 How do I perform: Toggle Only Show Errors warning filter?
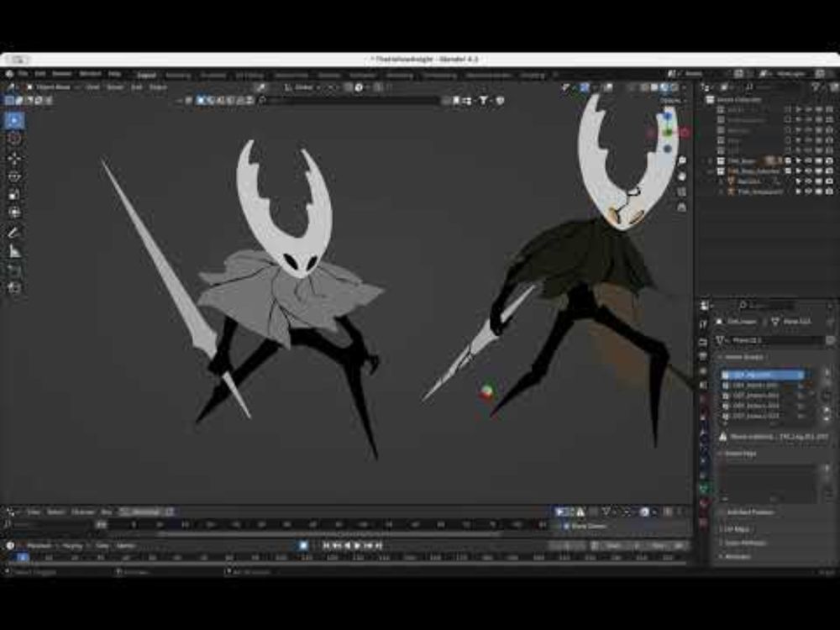(580, 512)
